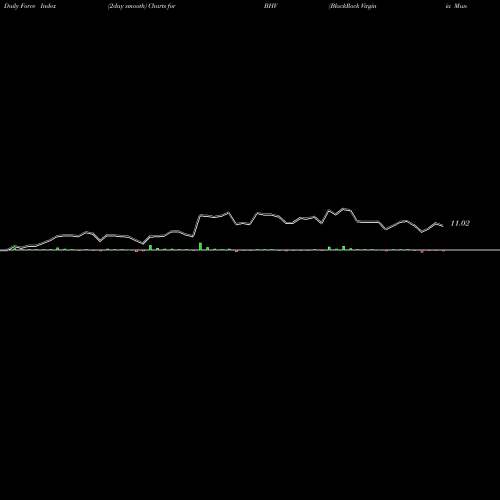Click the 'ia Mun' text at top right
This screenshot has width=500, height=500.
coord(456,6)
